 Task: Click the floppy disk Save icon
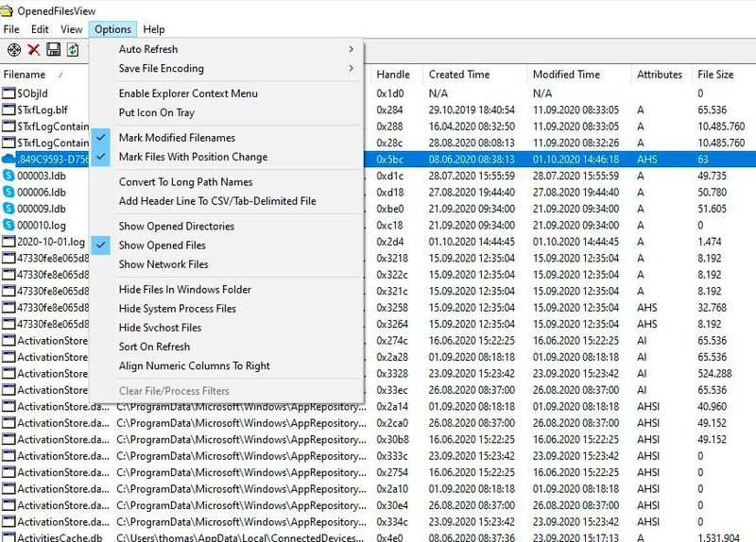click(x=53, y=50)
